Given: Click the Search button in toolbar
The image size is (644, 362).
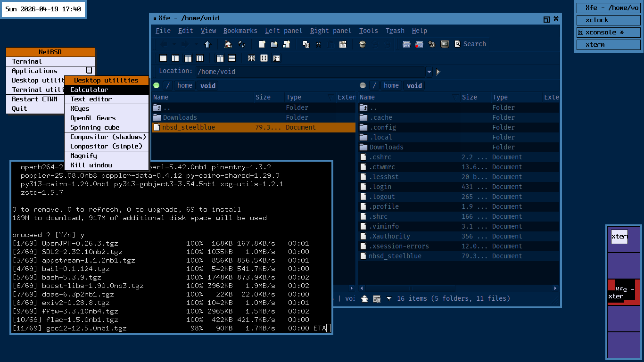Looking at the screenshot, I should click(x=470, y=44).
